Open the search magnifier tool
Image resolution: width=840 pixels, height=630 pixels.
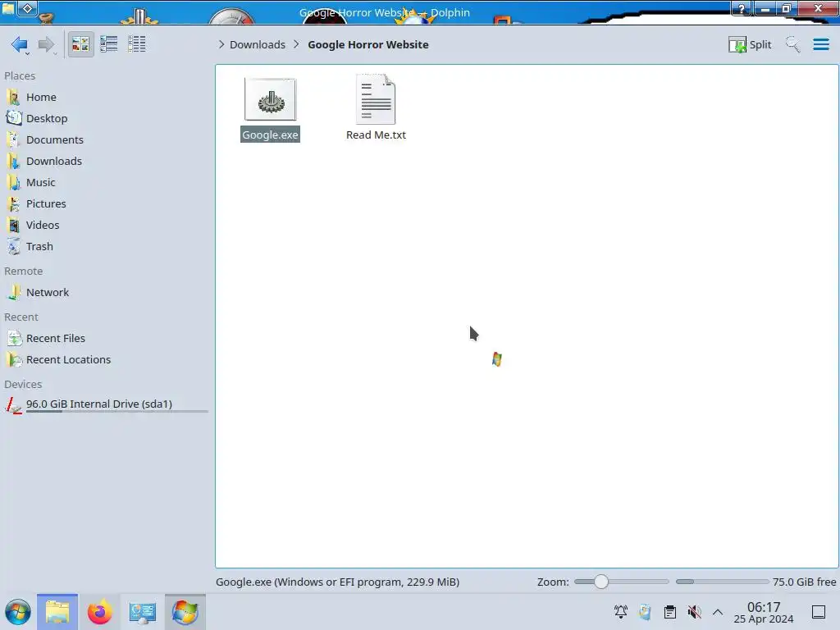[x=792, y=44]
